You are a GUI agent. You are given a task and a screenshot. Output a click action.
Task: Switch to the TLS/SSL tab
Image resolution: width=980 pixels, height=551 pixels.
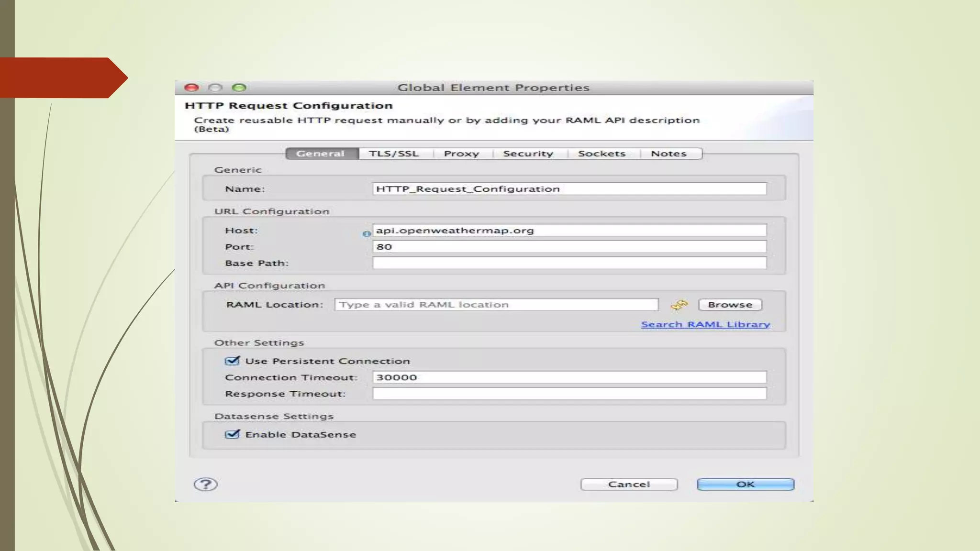pos(393,154)
